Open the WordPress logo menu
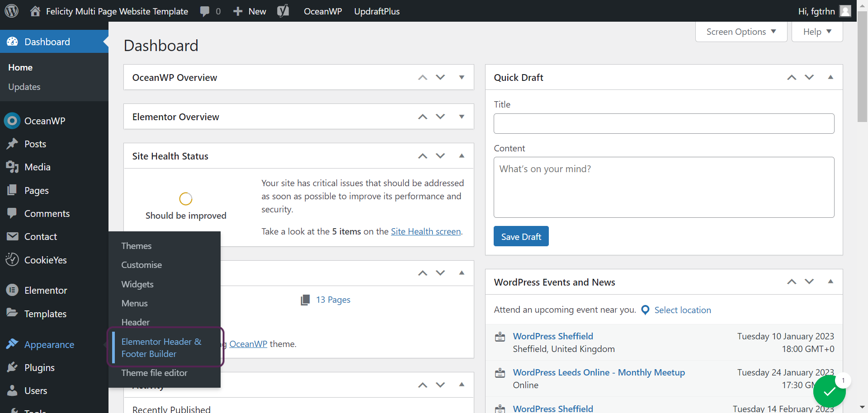Image resolution: width=868 pixels, height=413 pixels. 11,11
